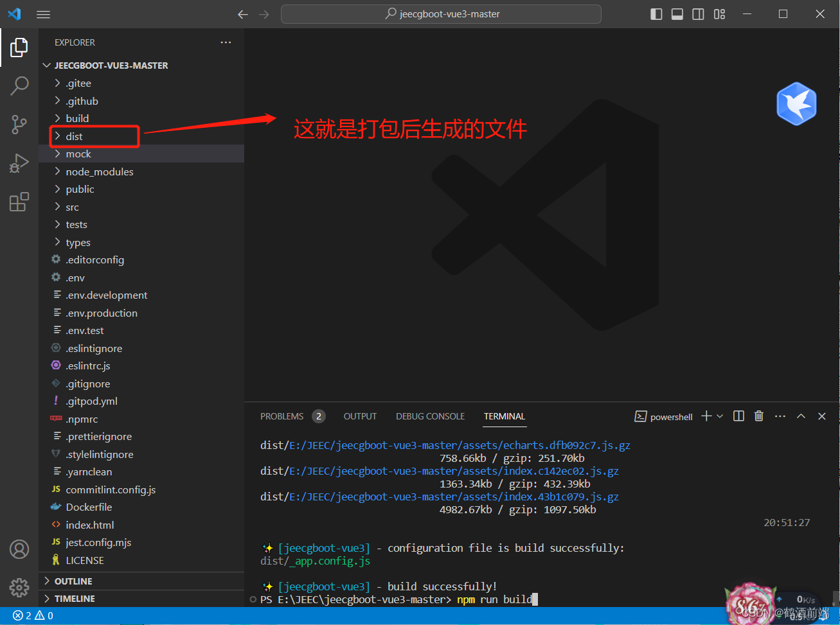Open the .env.development file

click(141, 295)
